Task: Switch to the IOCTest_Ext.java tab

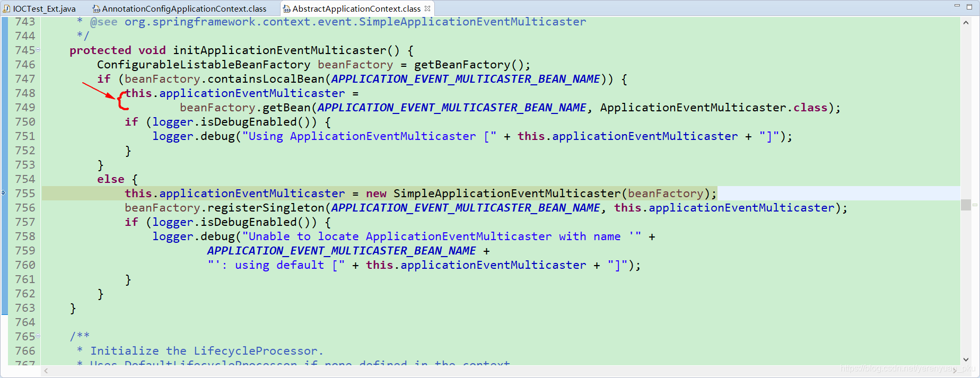Action: point(44,8)
